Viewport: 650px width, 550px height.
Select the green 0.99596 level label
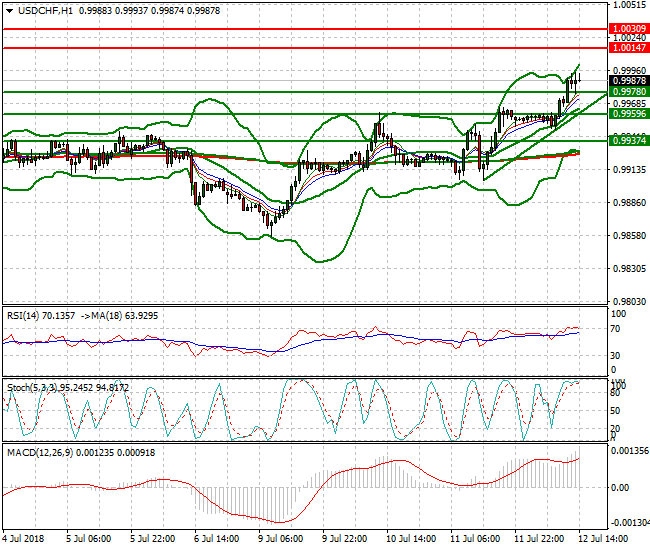coord(629,114)
